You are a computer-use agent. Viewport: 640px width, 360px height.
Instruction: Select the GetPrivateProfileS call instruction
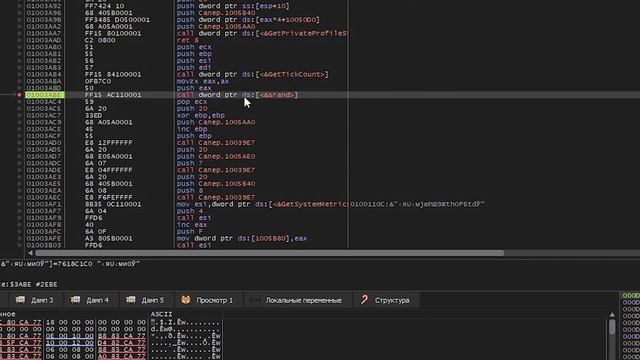pos(262,33)
